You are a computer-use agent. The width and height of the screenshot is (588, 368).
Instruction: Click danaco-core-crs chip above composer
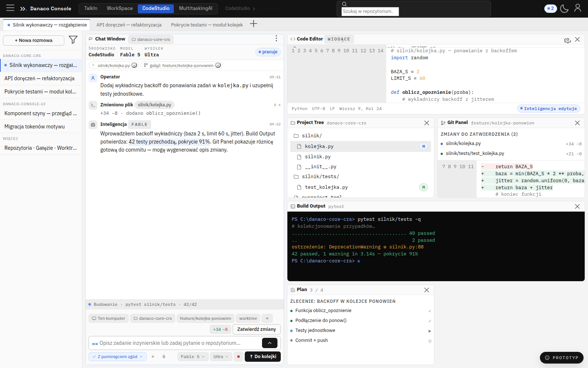click(153, 318)
